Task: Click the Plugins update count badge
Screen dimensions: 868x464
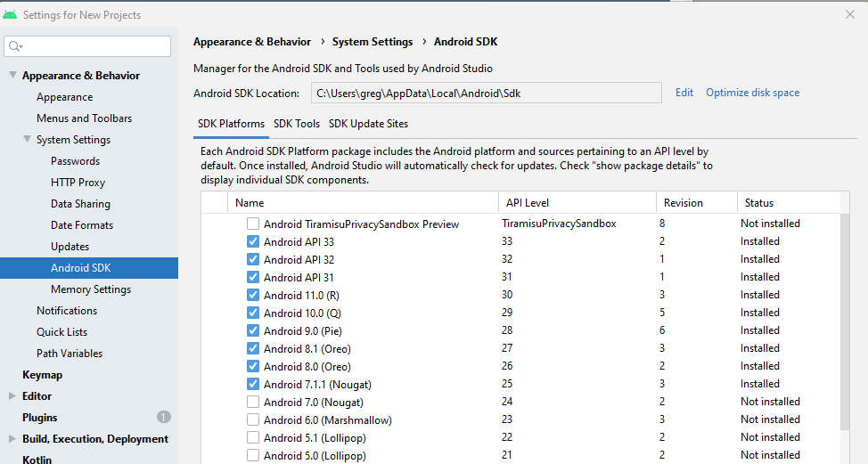Action: (164, 417)
